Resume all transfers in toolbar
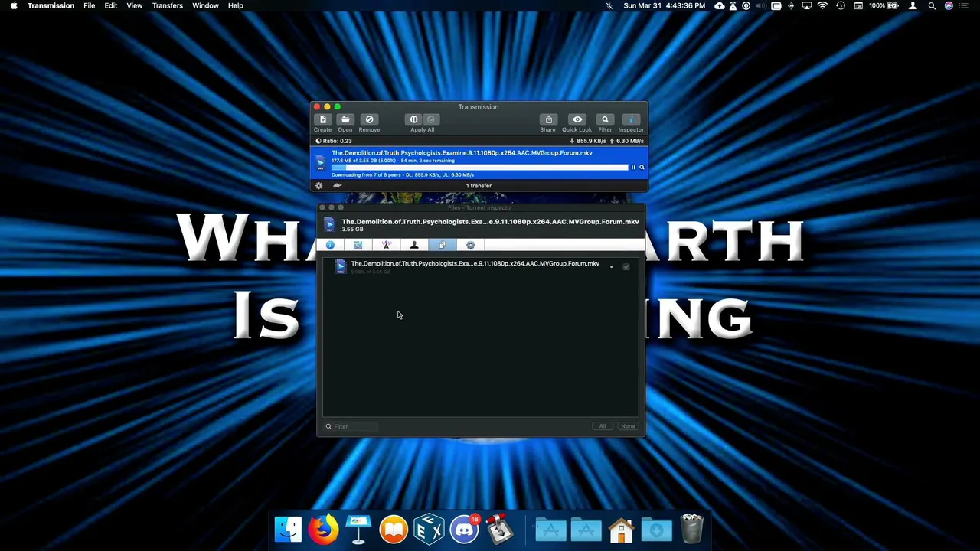Viewport: 980px width, 551px height. [431, 119]
